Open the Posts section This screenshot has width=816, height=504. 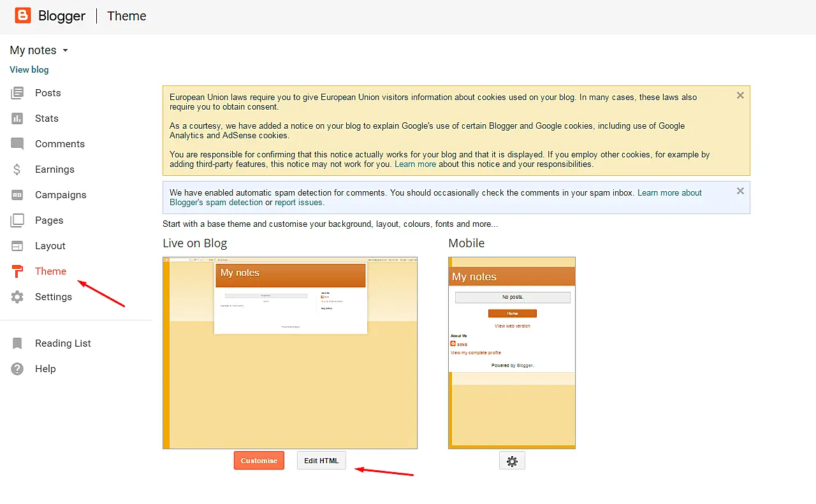48,93
